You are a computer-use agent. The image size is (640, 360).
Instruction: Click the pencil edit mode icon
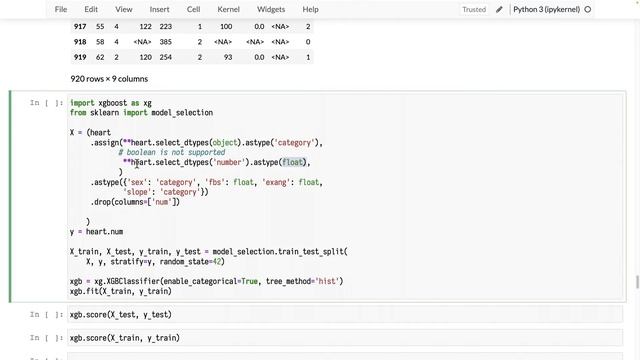tap(499, 9)
